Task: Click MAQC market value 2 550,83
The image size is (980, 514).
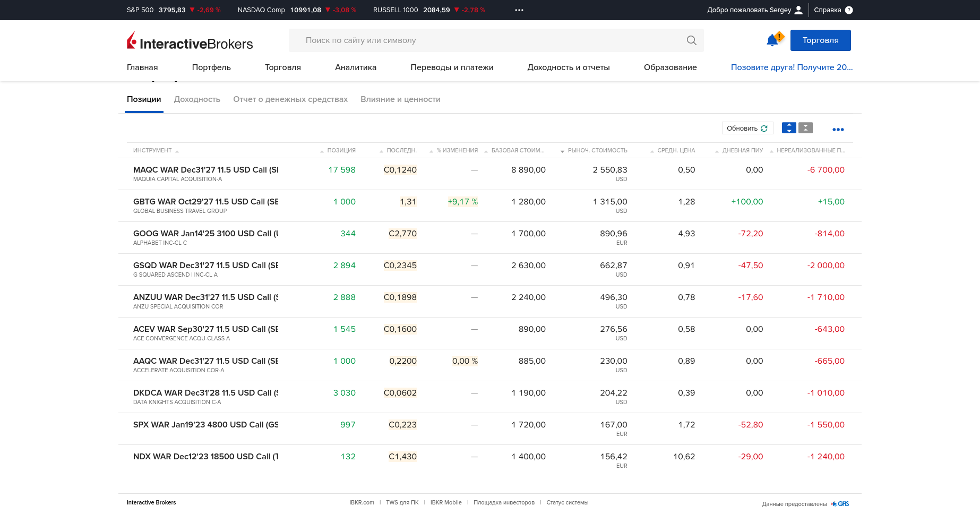Action: point(610,170)
